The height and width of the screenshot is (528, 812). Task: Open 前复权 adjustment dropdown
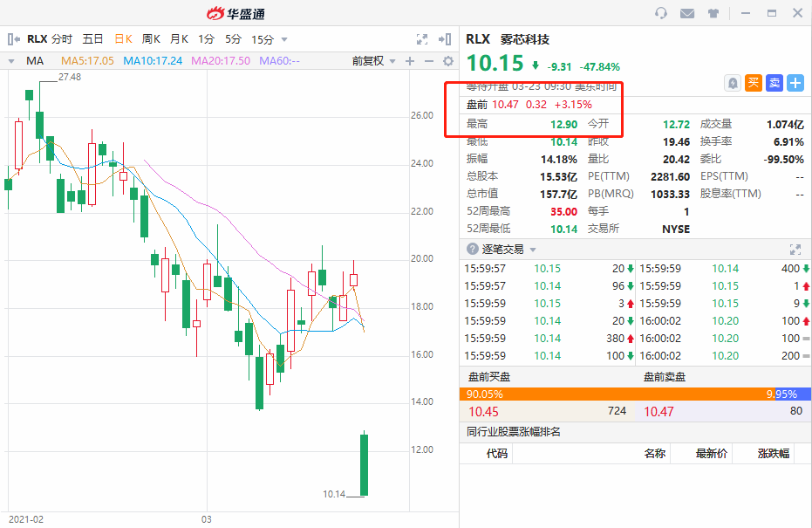(373, 61)
